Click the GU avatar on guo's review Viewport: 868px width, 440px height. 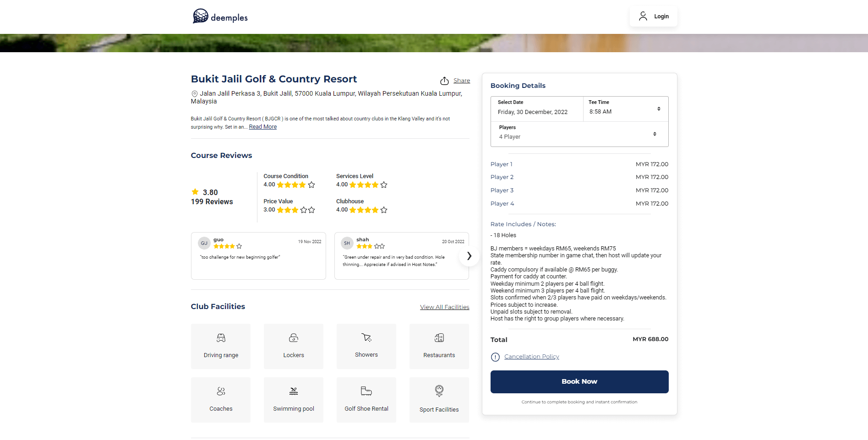click(204, 243)
